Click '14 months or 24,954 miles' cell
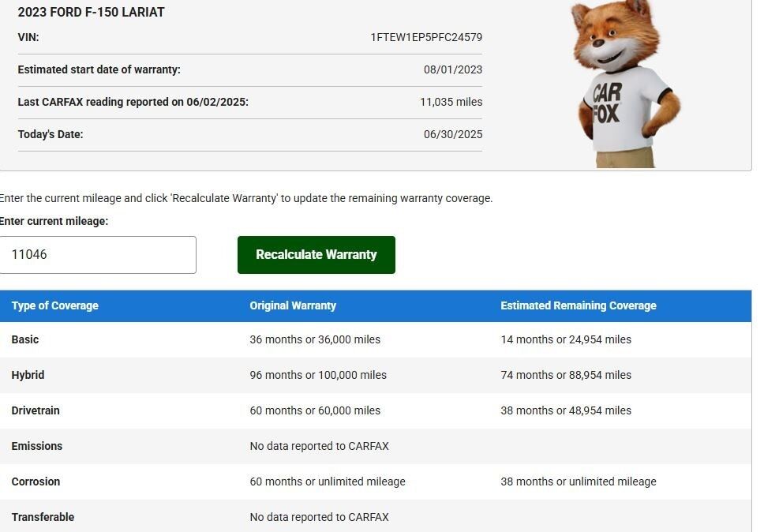 pos(566,339)
